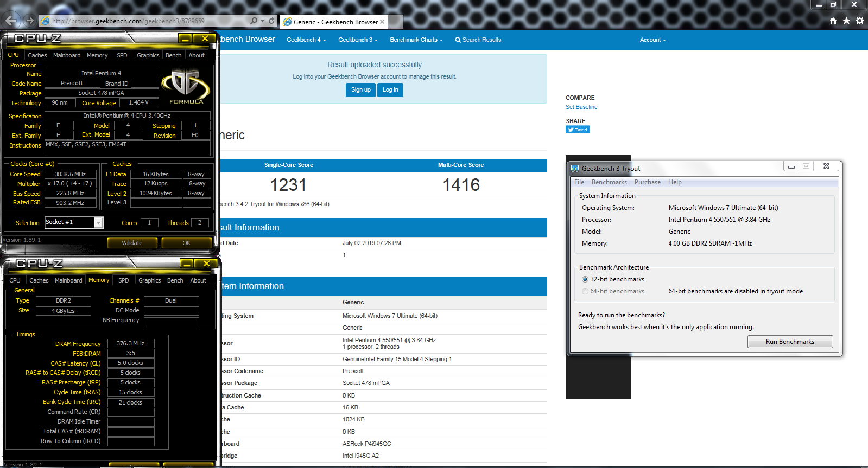868x468 pixels.
Task: Expand the Geekbench 4 dropdown menu
Action: pos(306,40)
